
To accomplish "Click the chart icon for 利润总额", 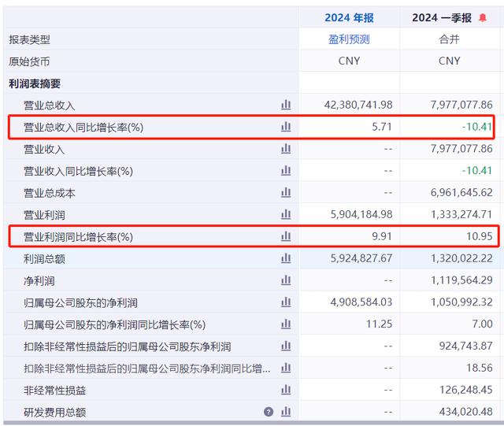I will 286,258.
